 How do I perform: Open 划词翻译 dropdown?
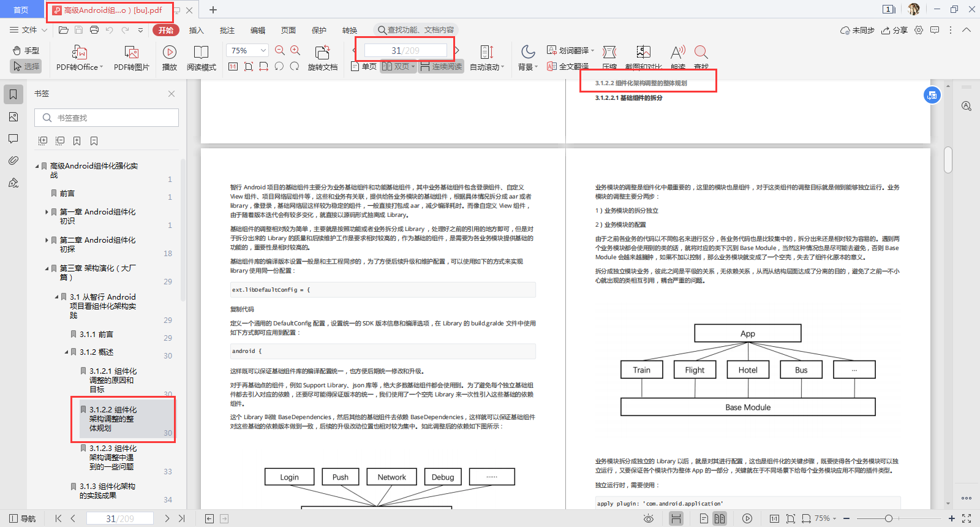tap(570, 50)
